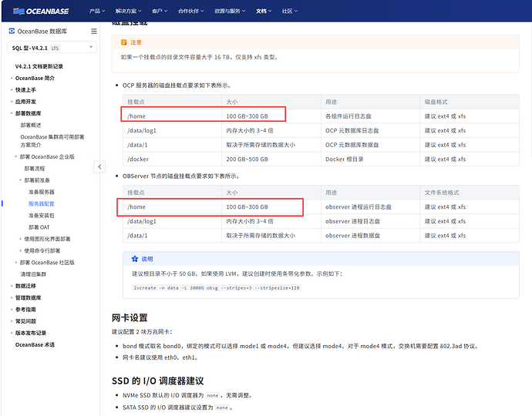This screenshot has height=416, width=532.
Task: Expand the OceanBase 简介 section
Action: 12,78
